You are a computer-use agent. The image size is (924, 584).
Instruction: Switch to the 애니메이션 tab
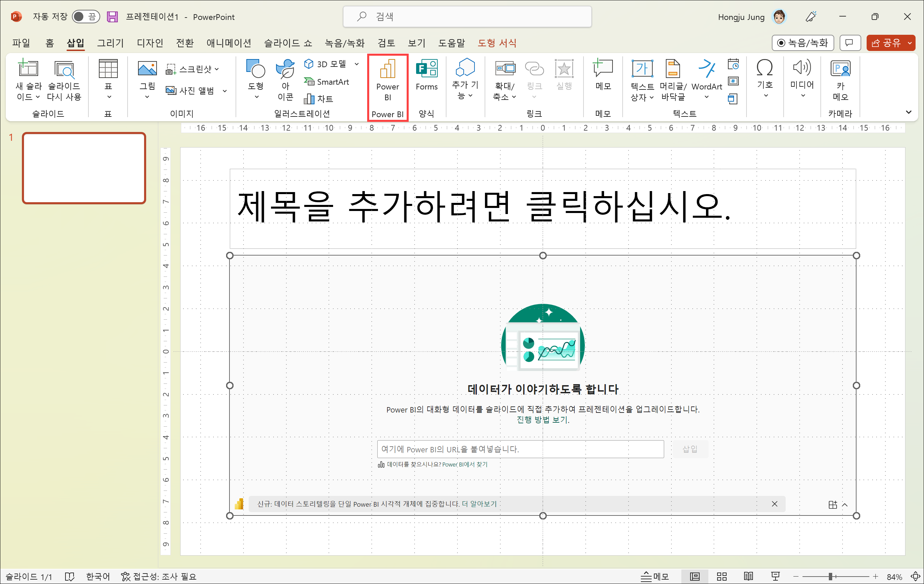coord(229,43)
